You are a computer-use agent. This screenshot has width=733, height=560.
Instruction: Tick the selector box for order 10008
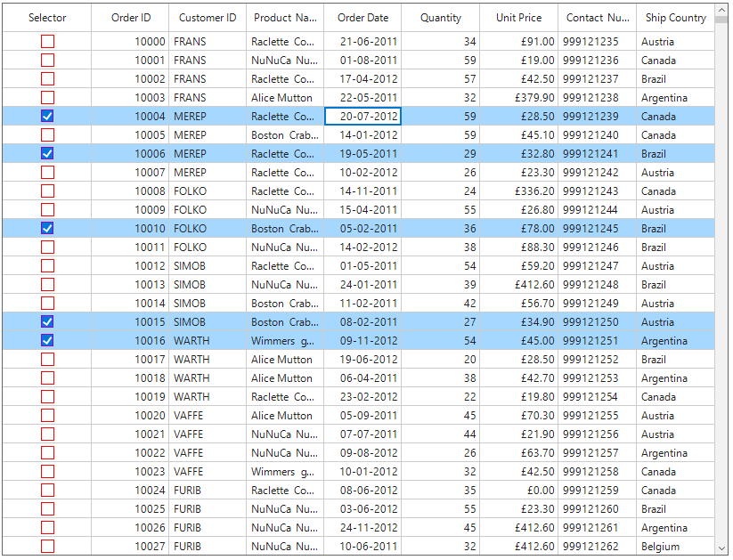47,191
